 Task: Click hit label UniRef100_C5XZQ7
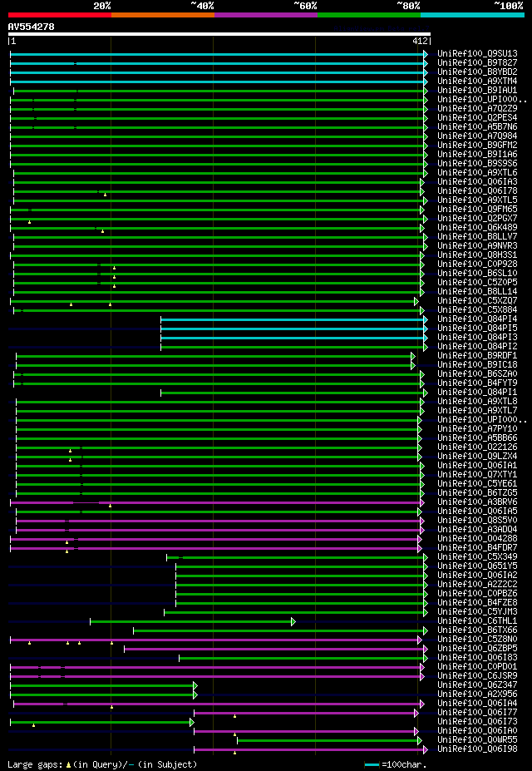477,301
